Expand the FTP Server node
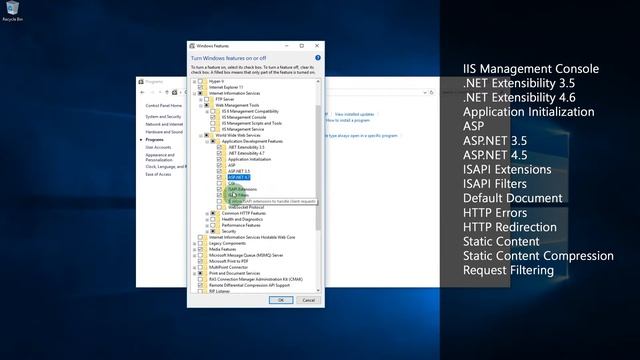Image resolution: width=640 pixels, height=360 pixels. point(200,100)
